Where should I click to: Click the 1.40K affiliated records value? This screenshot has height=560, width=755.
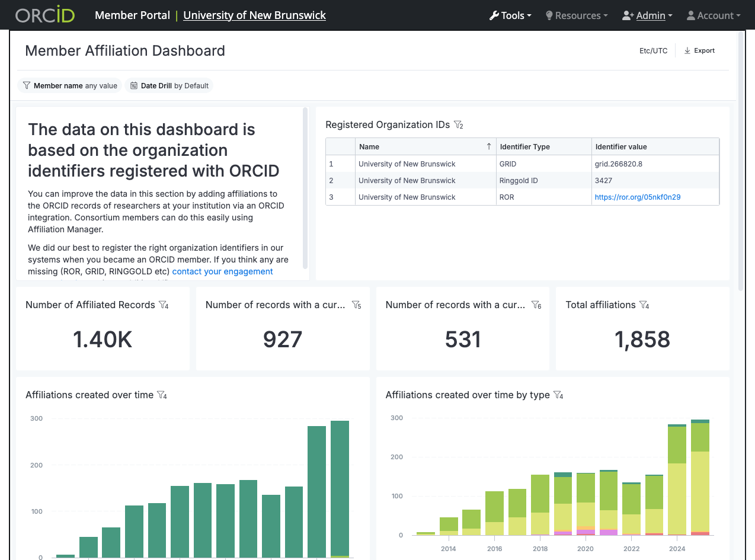point(103,340)
